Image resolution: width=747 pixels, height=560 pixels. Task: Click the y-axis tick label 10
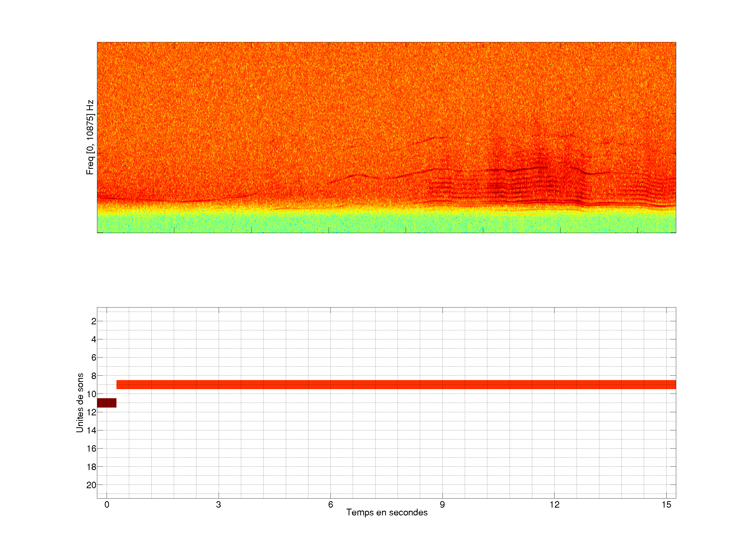pyautogui.click(x=92, y=394)
